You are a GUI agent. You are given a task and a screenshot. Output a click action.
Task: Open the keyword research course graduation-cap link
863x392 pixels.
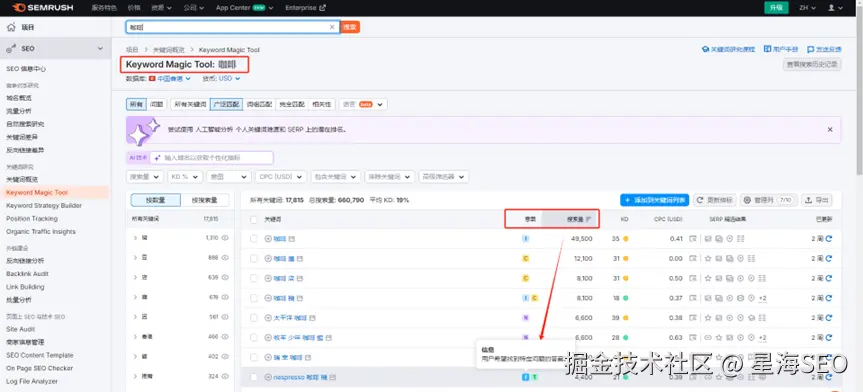coord(705,49)
